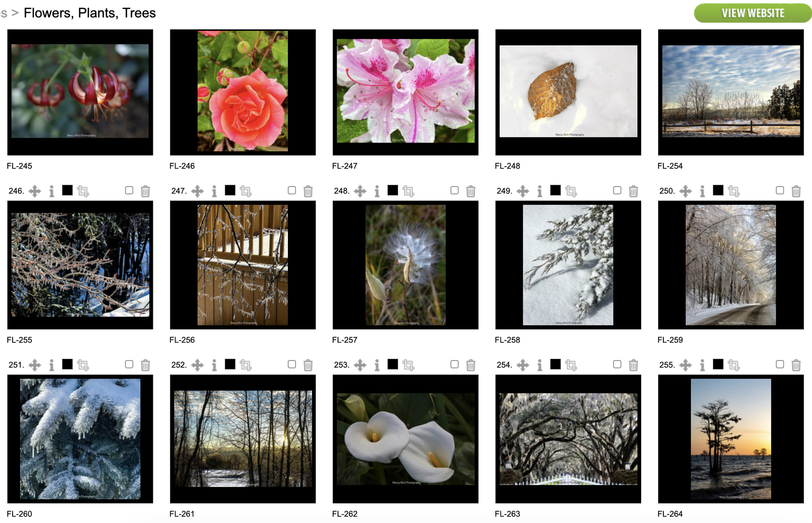Click the move icon for image 255
812x523 pixels.
[x=686, y=365]
